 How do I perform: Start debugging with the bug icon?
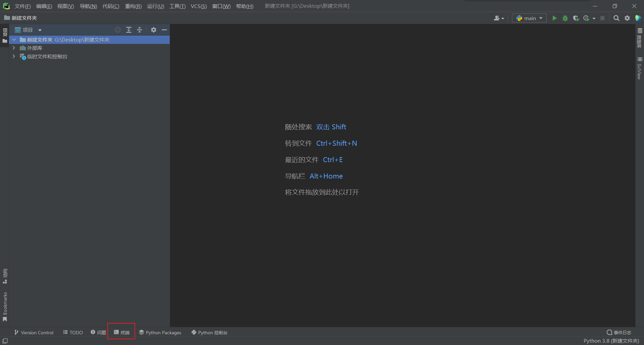pos(565,18)
